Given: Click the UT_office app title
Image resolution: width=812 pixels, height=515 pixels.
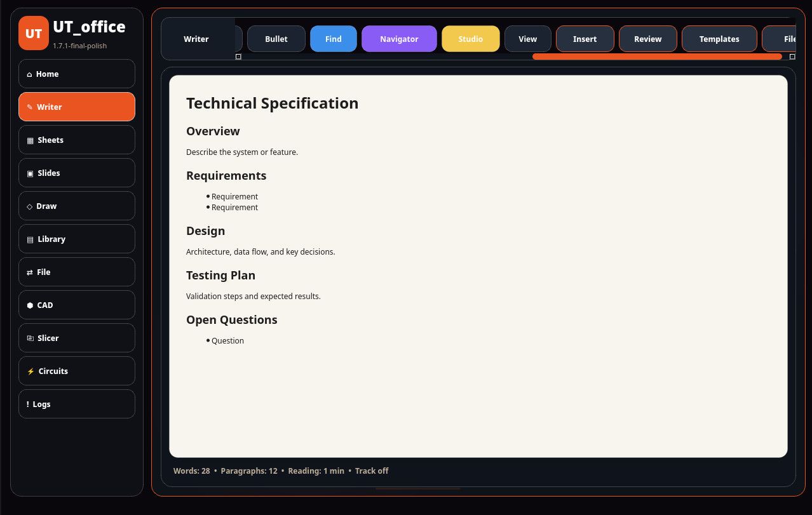Looking at the screenshot, I should (x=89, y=27).
